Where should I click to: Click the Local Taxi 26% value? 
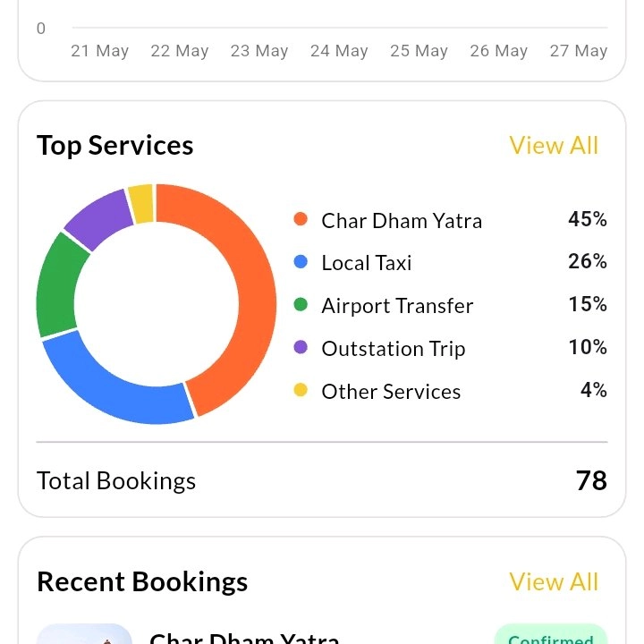(x=588, y=261)
